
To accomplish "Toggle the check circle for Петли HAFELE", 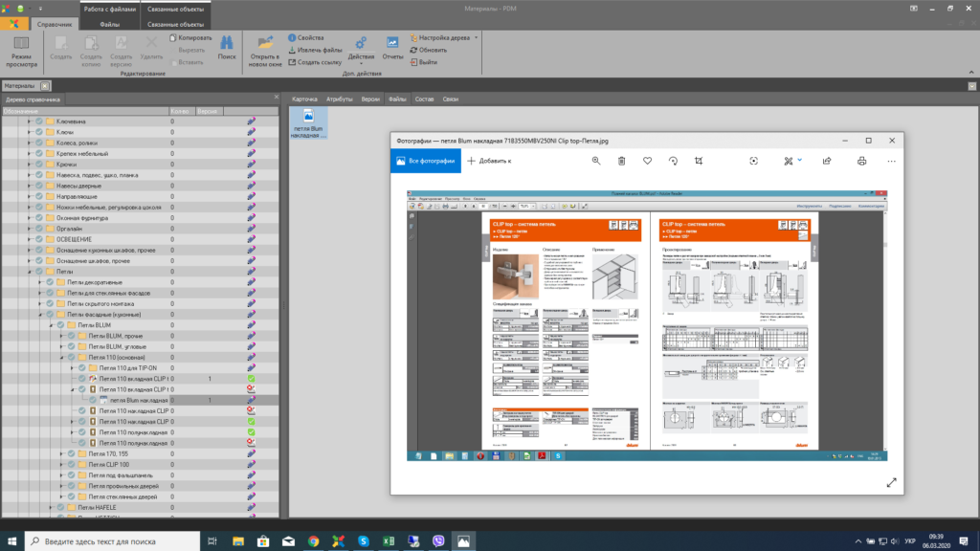I will (60, 507).
